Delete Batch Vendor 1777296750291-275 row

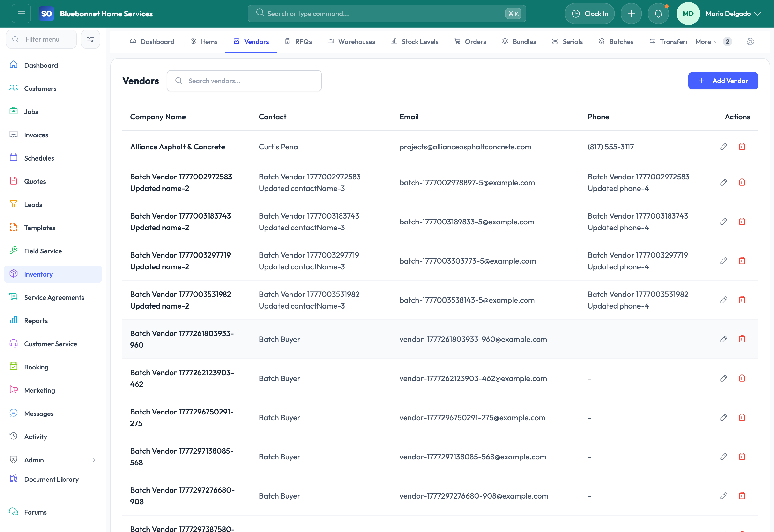click(742, 417)
